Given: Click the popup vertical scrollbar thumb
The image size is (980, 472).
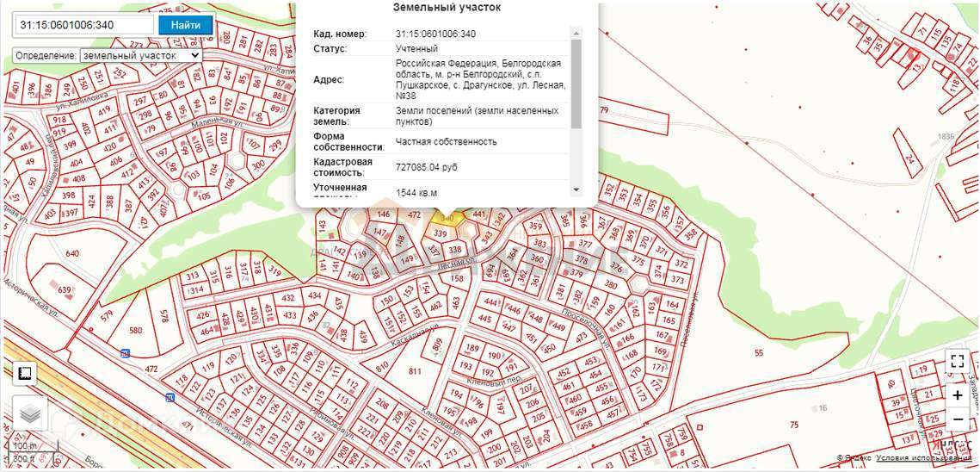Looking at the screenshot, I should (x=576, y=83).
